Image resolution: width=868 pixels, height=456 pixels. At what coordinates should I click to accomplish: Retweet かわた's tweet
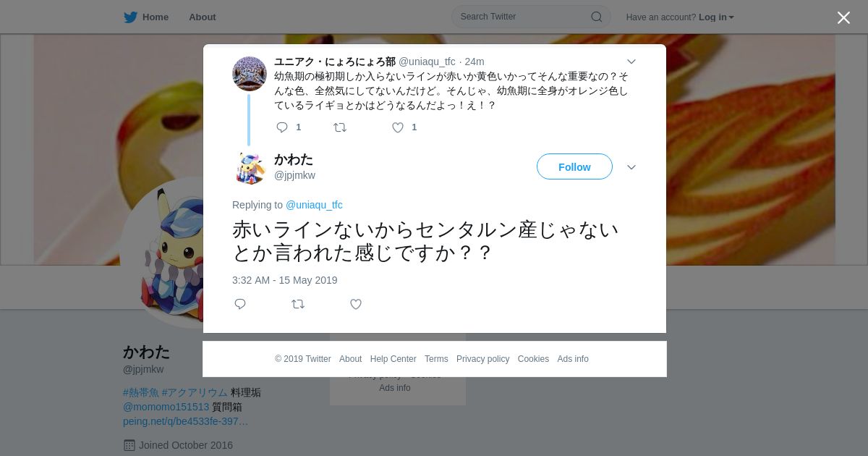pyautogui.click(x=298, y=304)
